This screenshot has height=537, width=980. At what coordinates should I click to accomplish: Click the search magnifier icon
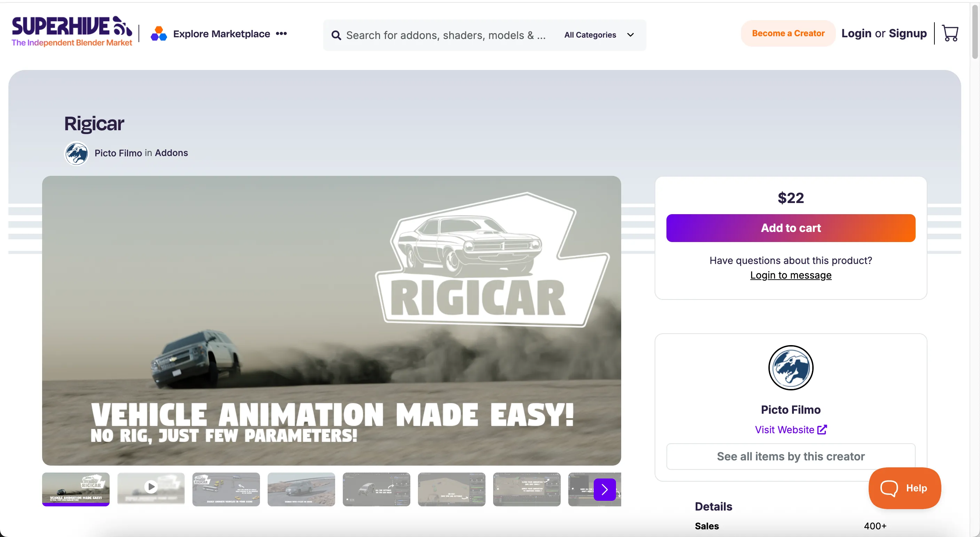coord(336,36)
